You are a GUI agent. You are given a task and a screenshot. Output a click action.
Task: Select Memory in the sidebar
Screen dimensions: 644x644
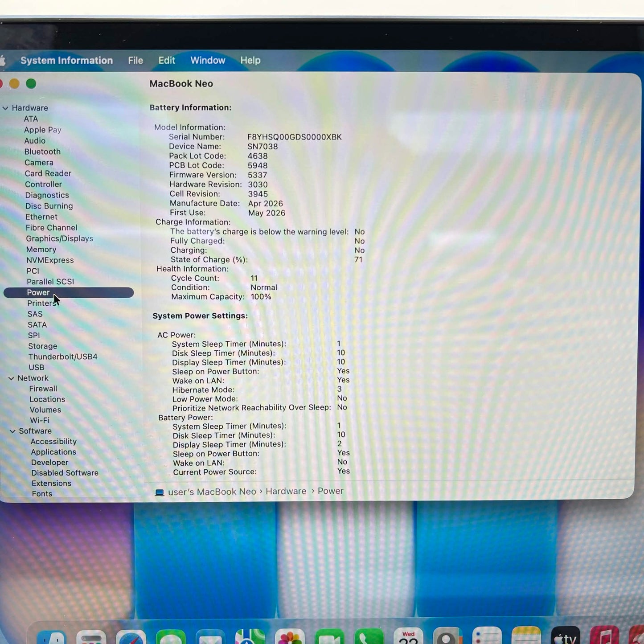tap(41, 250)
